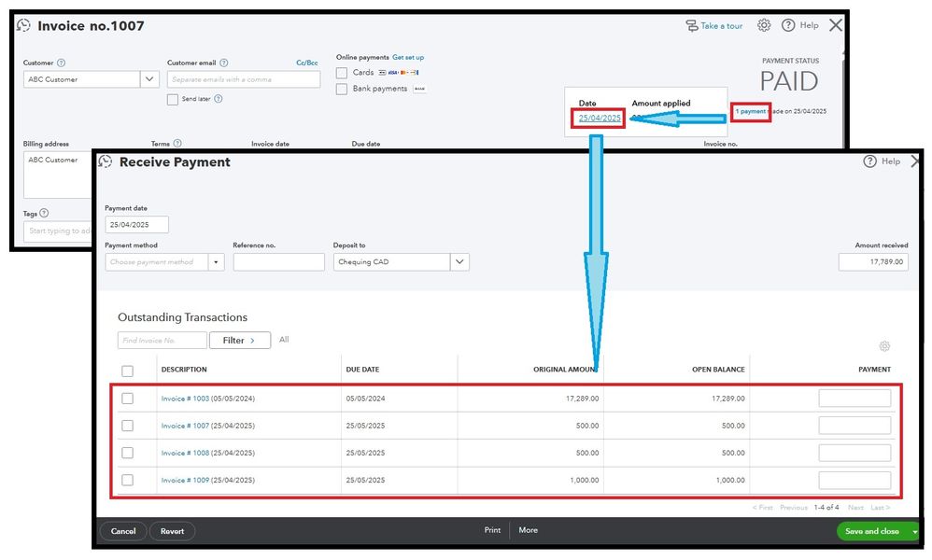Enable the Bank payments checkbox
Image resolution: width=932 pixels, height=560 pixels.
tap(342, 89)
